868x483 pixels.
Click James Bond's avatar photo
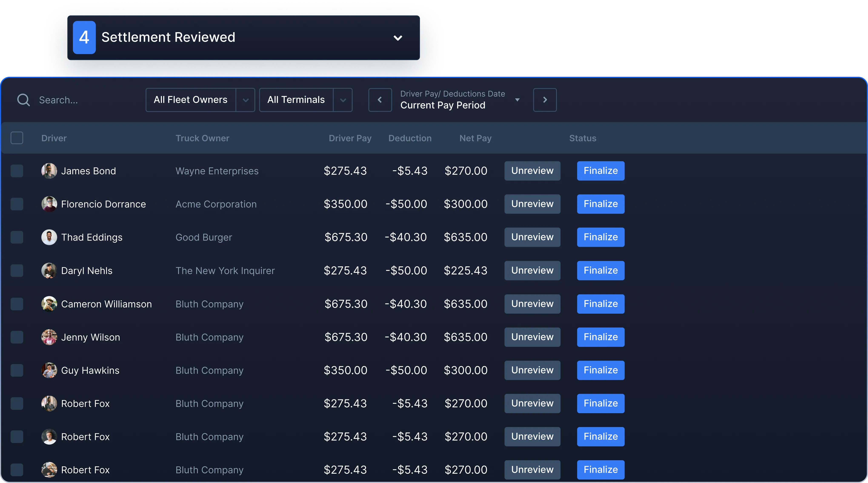(x=49, y=171)
